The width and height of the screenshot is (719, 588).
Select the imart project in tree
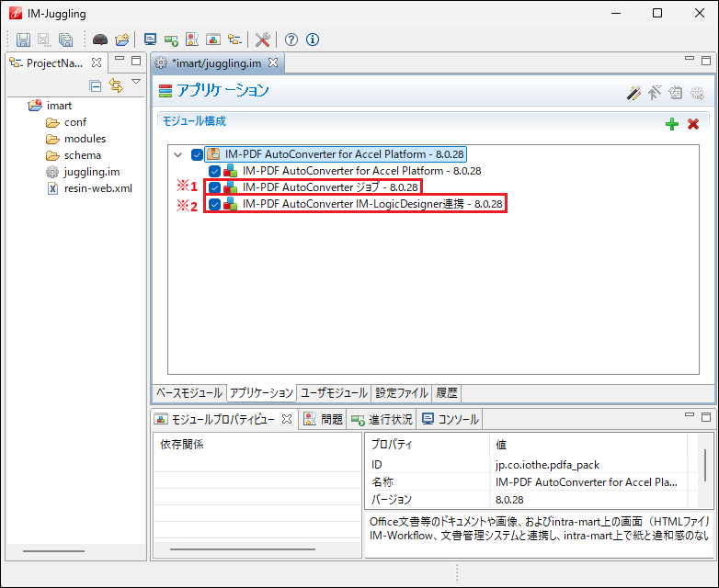pyautogui.click(x=59, y=106)
